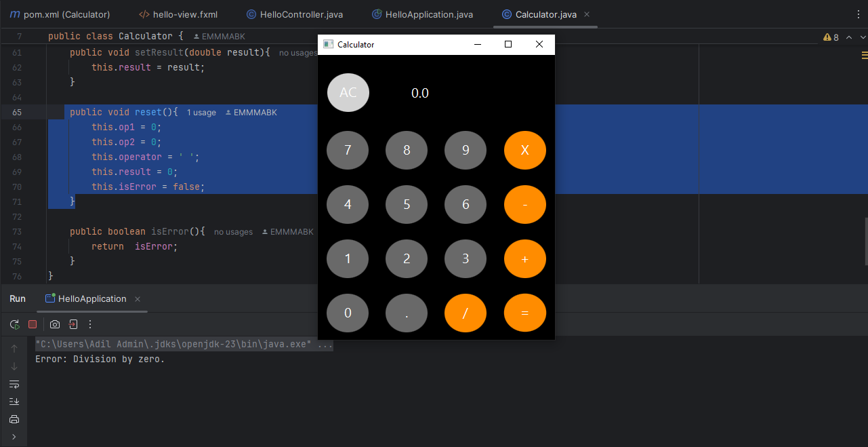Click line number 65 in the gutter

(x=17, y=112)
